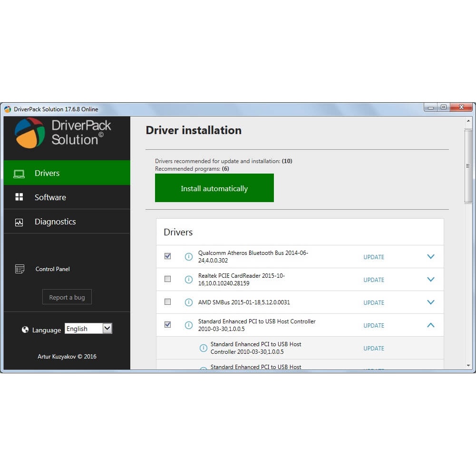The image size is (476, 476).
Task: Click the Report a bug button
Action: [x=67, y=297]
